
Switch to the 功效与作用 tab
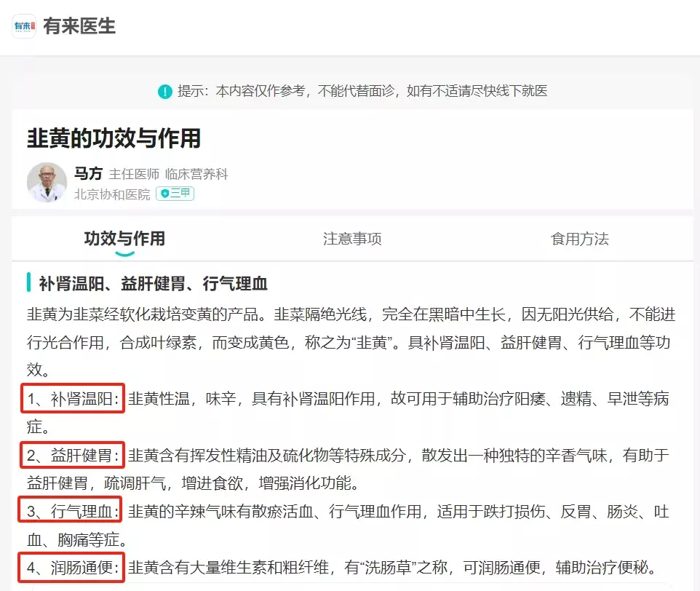[x=124, y=239]
